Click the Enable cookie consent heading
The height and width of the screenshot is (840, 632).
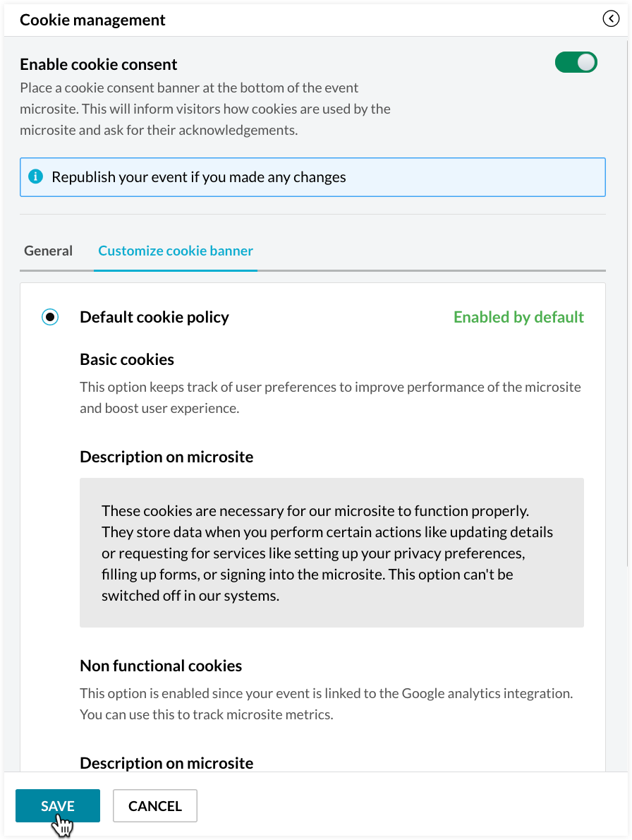click(x=99, y=64)
